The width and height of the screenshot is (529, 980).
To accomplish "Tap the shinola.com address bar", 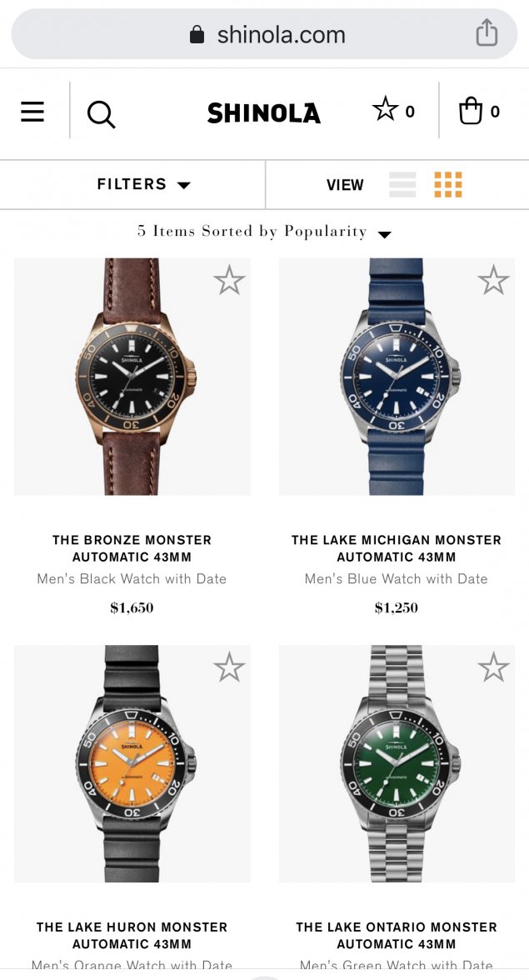I will [264, 34].
